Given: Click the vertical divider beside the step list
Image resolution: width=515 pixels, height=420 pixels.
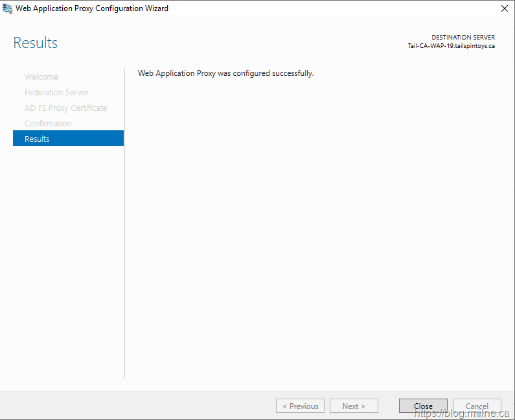Looking at the screenshot, I should coord(124,227).
